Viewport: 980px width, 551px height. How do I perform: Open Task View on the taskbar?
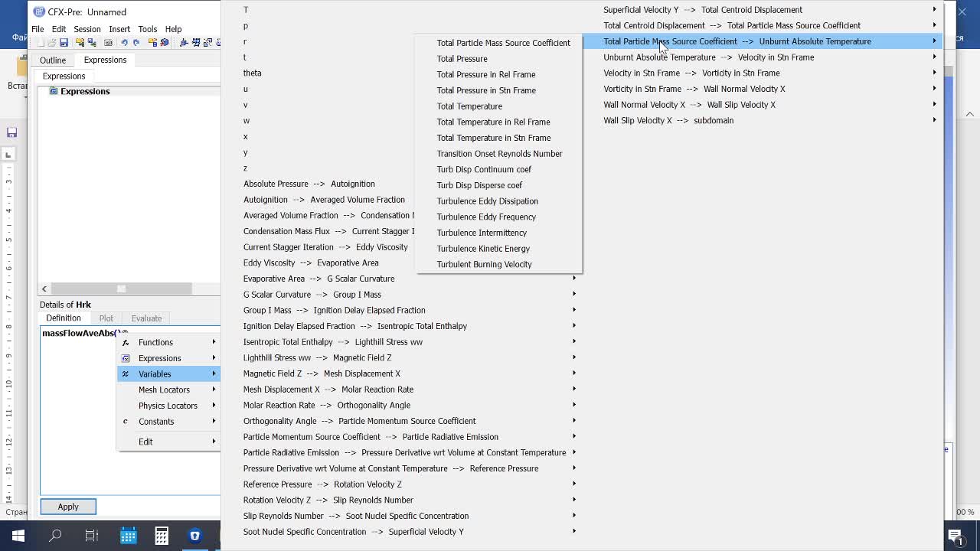pyautogui.click(x=92, y=536)
